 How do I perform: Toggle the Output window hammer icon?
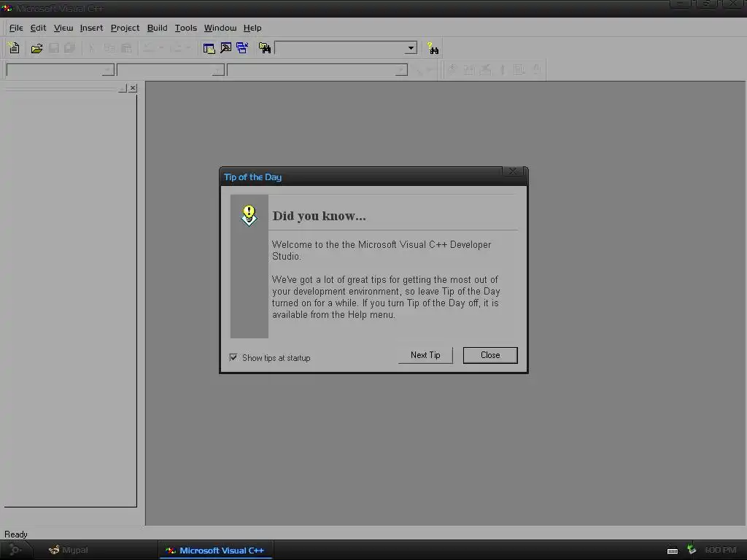tap(226, 48)
